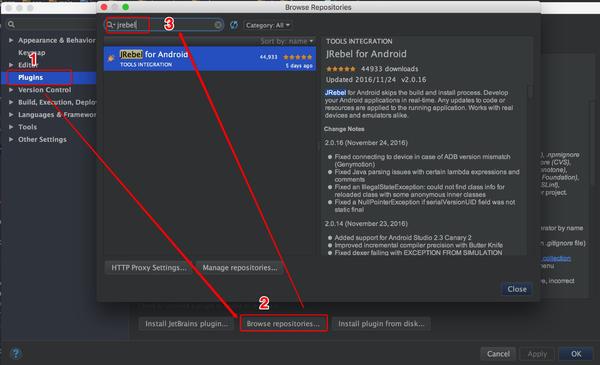
Task: Click red close button of Browse Repositories window
Action: point(104,7)
